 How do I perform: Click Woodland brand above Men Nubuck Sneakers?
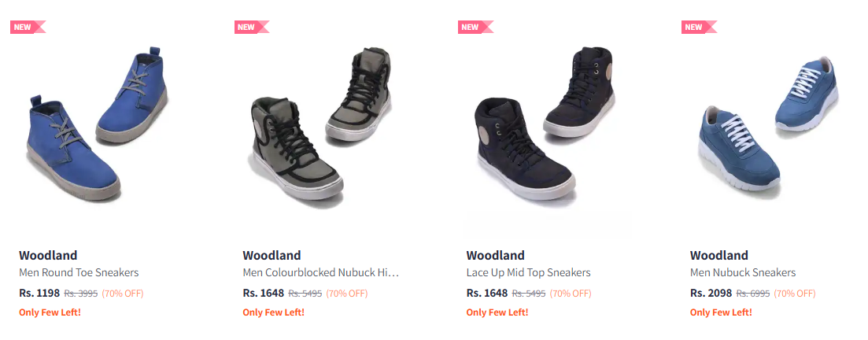pos(718,255)
